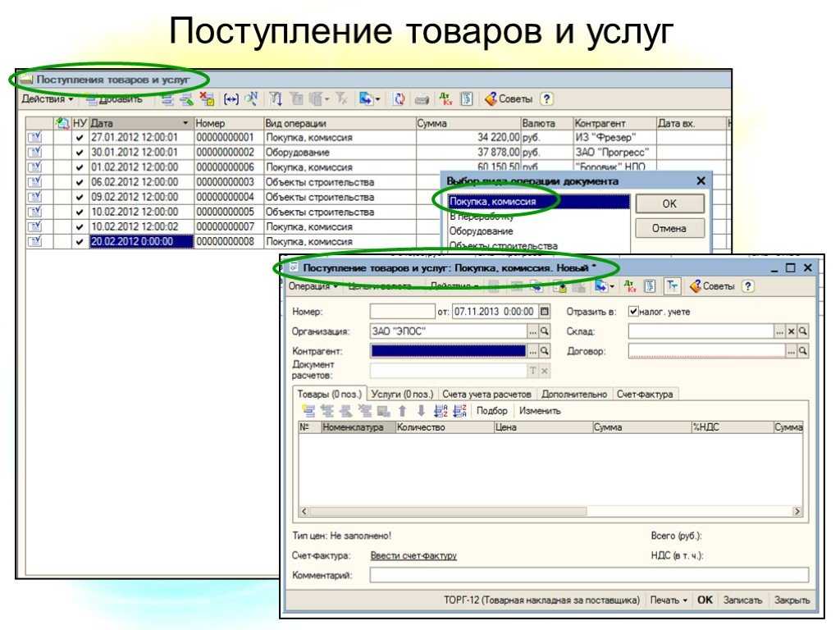Click Изменить button in Товары toolbar
Image resolution: width=840 pixels, height=630 pixels.
540,411
